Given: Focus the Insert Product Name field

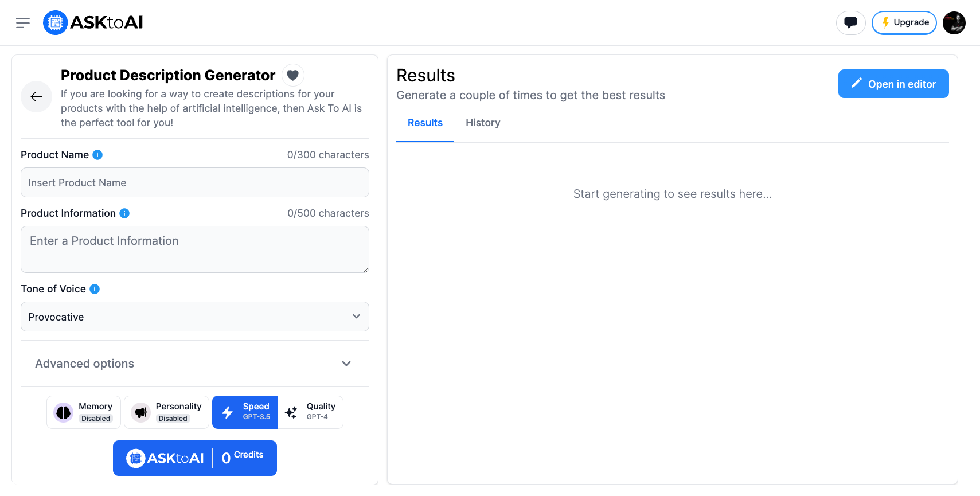Looking at the screenshot, I should pyautogui.click(x=195, y=182).
